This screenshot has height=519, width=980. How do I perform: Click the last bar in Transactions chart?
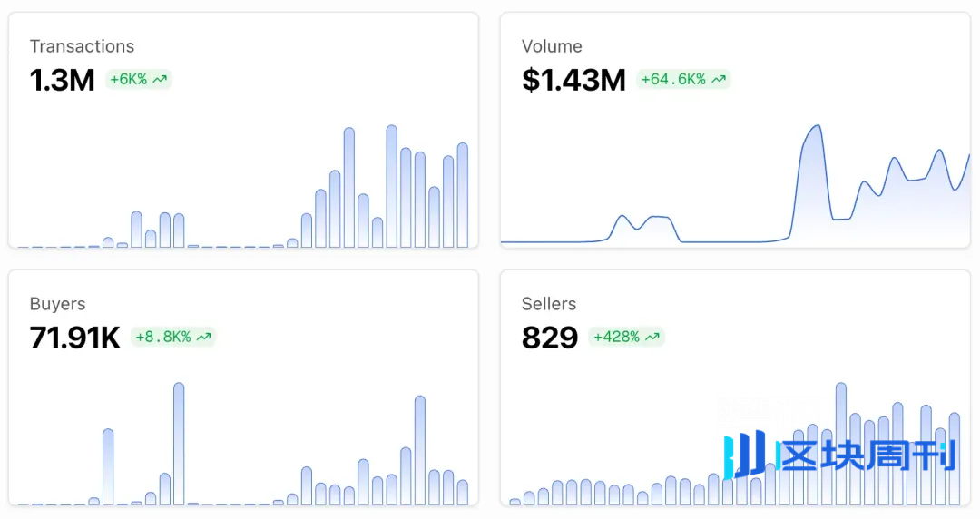coord(463,194)
